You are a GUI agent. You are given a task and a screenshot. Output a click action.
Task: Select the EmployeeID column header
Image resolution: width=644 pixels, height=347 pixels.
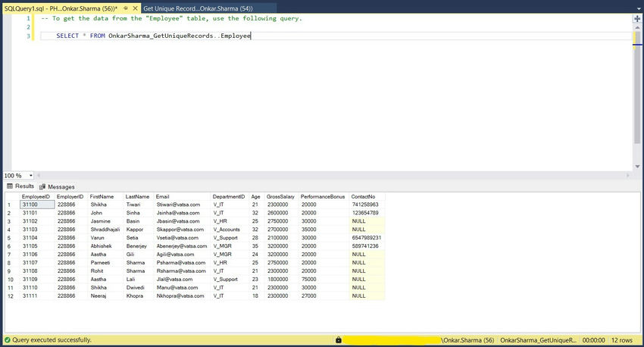pyautogui.click(x=36, y=197)
